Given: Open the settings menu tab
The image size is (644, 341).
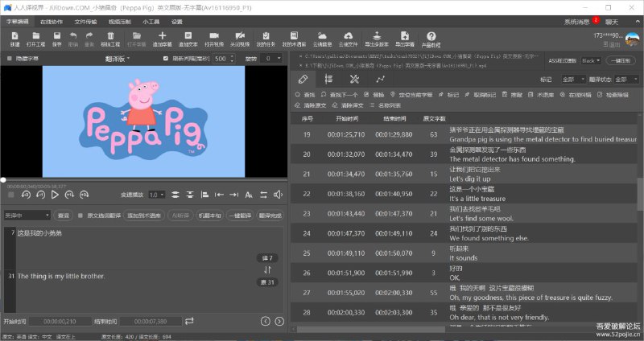Looking at the screenshot, I should pyautogui.click(x=176, y=22).
